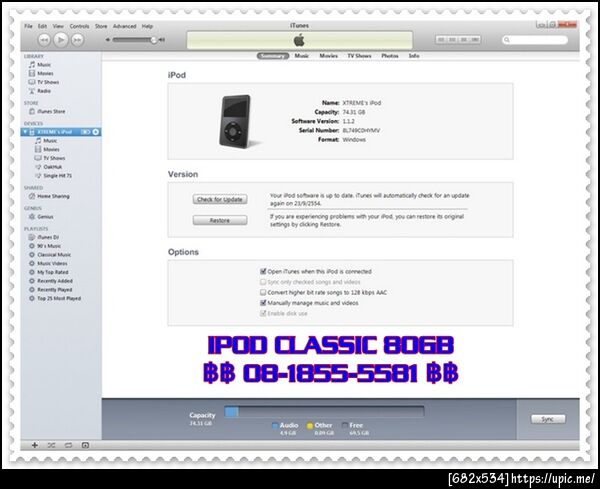Click the shuffle button in bottom bar
The image size is (600, 489).
(x=51, y=445)
